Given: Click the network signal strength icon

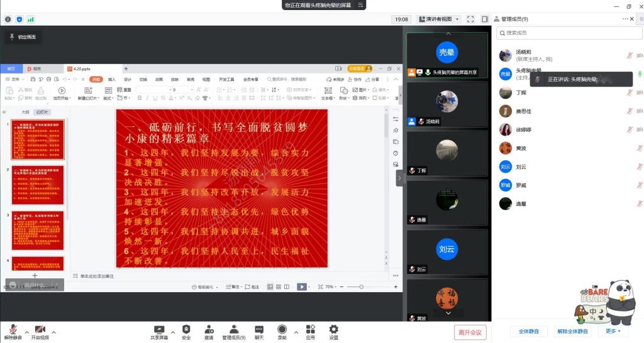Looking at the screenshot, I should (x=31, y=19).
